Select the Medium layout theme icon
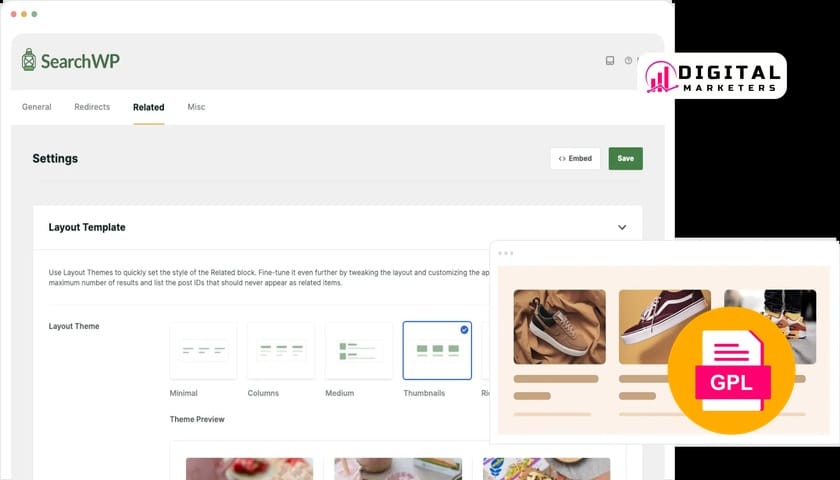840x480 pixels. 359,351
